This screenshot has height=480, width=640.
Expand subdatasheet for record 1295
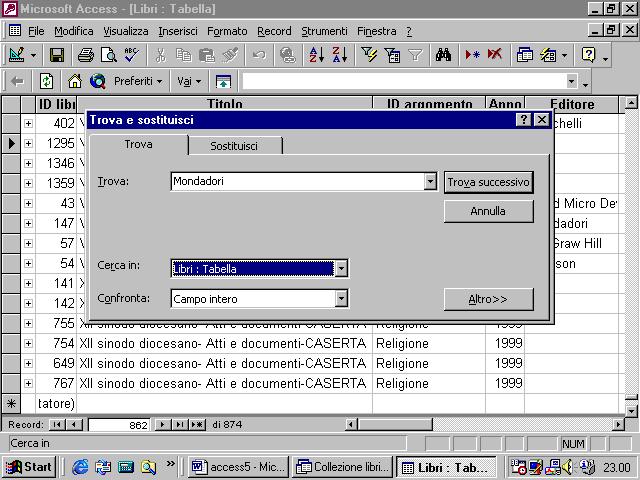[28, 143]
